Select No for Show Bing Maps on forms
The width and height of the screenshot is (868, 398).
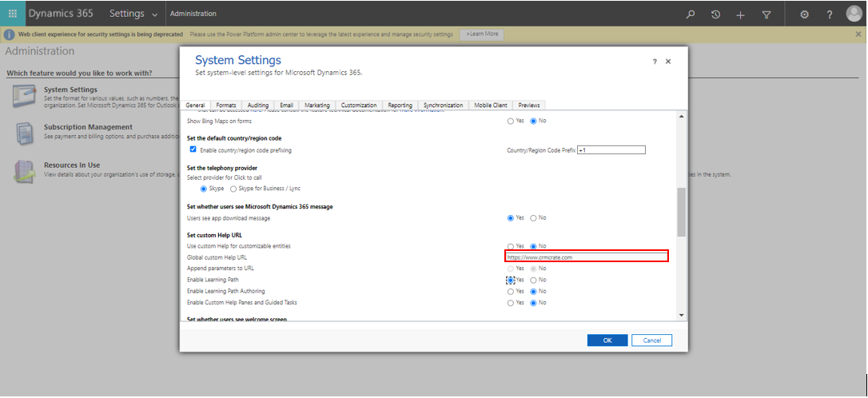click(x=534, y=121)
